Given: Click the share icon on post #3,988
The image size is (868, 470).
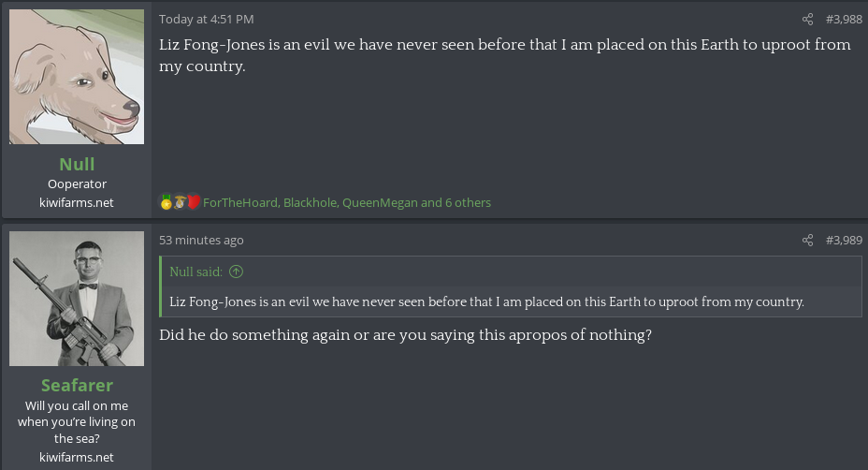Looking at the screenshot, I should click(808, 19).
